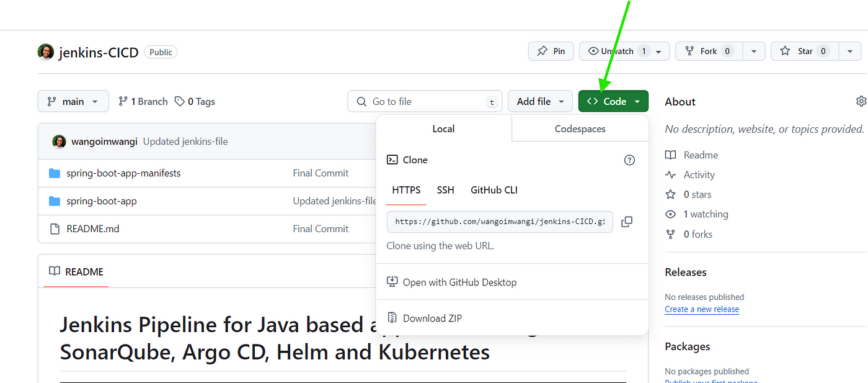Image resolution: width=868 pixels, height=383 pixels.
Task: Click the fork icon beside 0 forks
Action: click(x=670, y=234)
